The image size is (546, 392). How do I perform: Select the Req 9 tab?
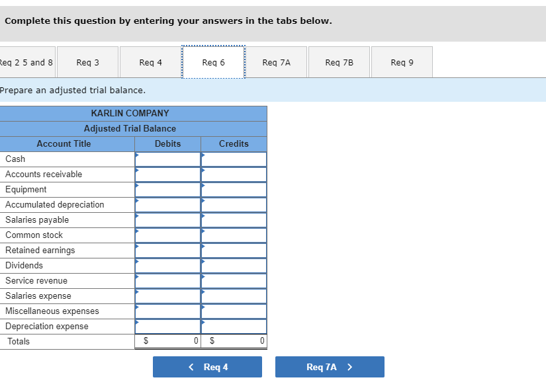[x=401, y=61]
